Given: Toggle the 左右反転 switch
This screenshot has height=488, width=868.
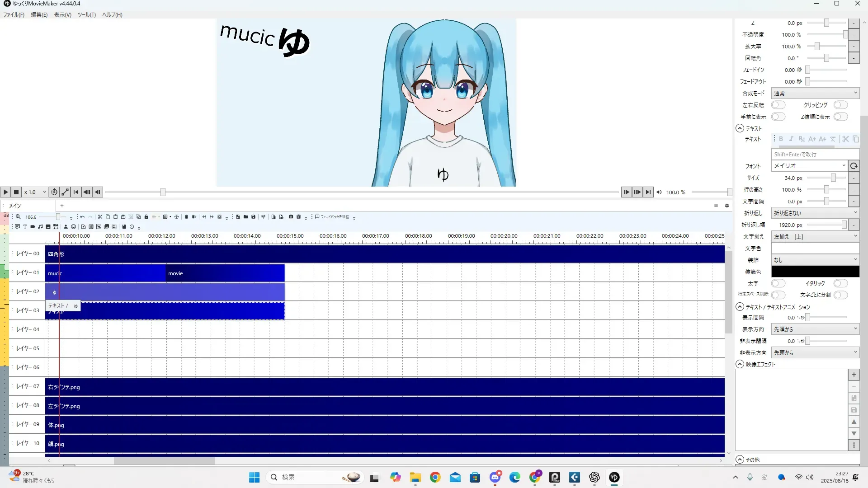Looking at the screenshot, I should 778,105.
